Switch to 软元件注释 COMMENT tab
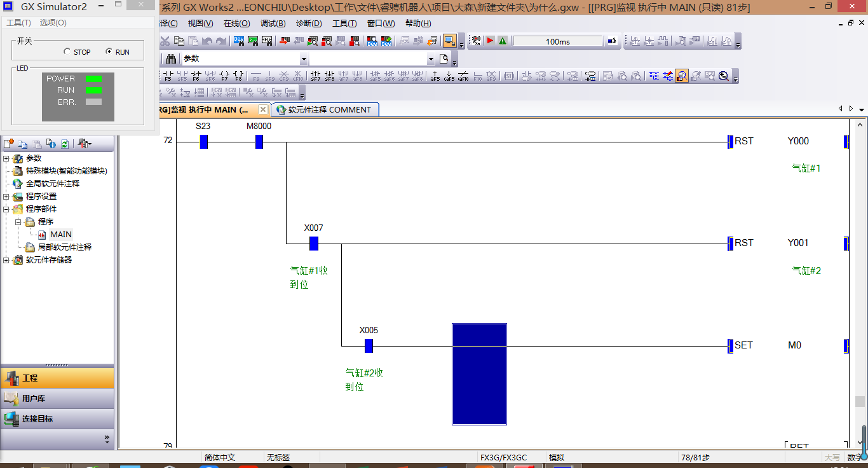This screenshot has width=868, height=468. coord(324,109)
